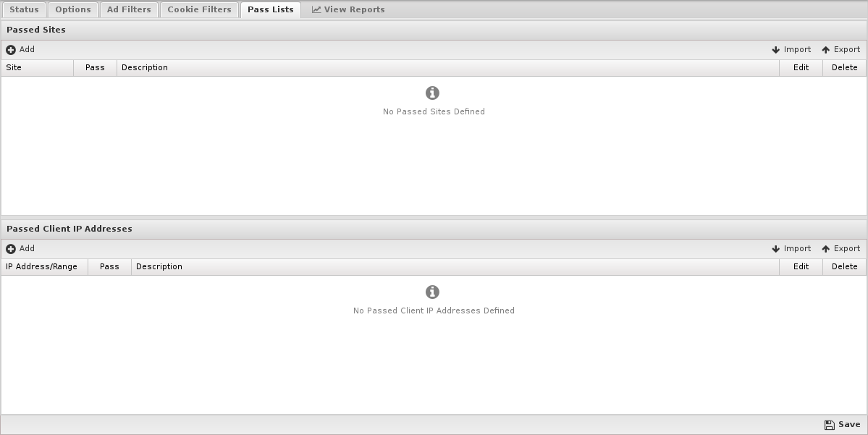The width and height of the screenshot is (868, 435).
Task: Switch to the Status tab
Action: click(25, 9)
